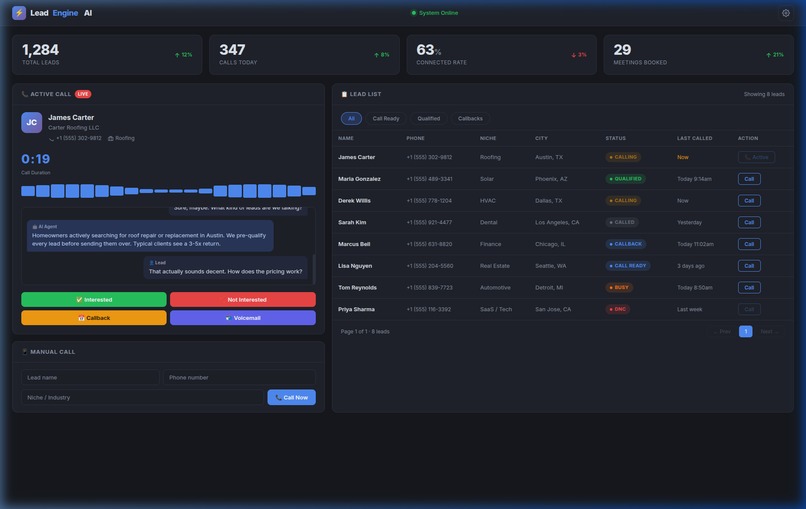Click the CALL READY badge for Lisa Nguyen
The image size is (806, 509).
coord(628,266)
